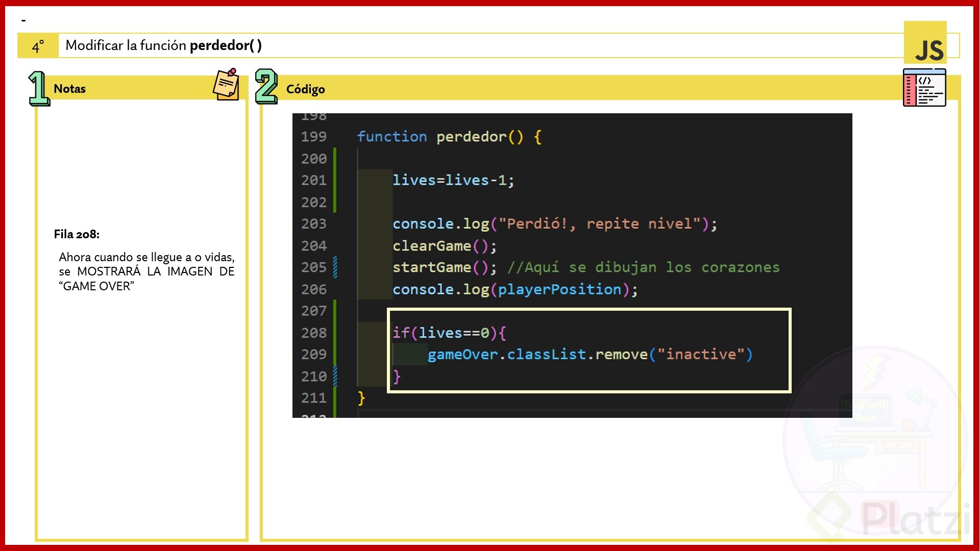Click the code editor window icon
980x551 pixels.
click(x=924, y=88)
